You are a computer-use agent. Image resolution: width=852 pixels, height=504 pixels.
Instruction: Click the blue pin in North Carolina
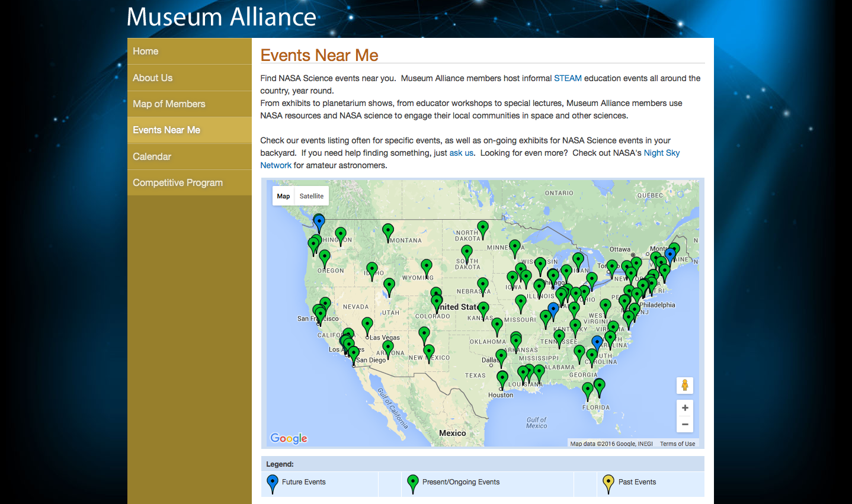[x=597, y=345]
